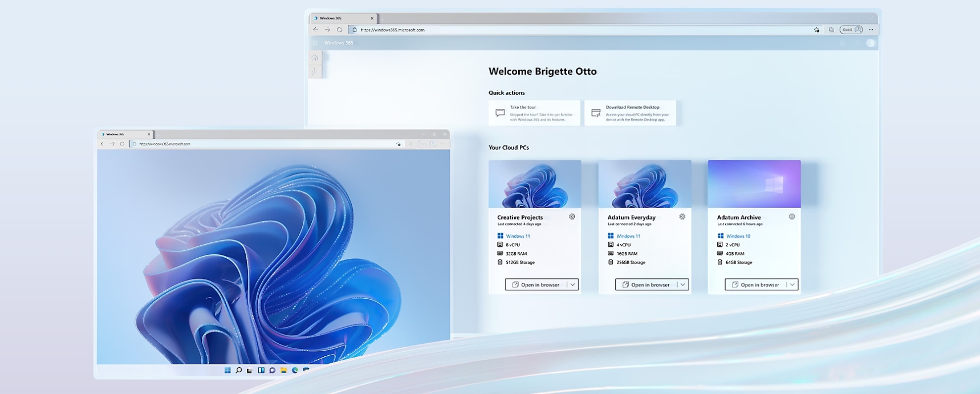The image size is (980, 394).
Task: Open Task View on the taskbar
Action: coord(250,370)
